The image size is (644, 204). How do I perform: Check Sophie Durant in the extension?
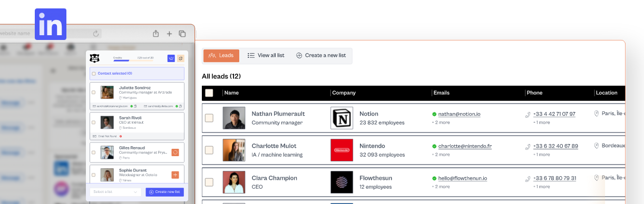tap(94, 175)
